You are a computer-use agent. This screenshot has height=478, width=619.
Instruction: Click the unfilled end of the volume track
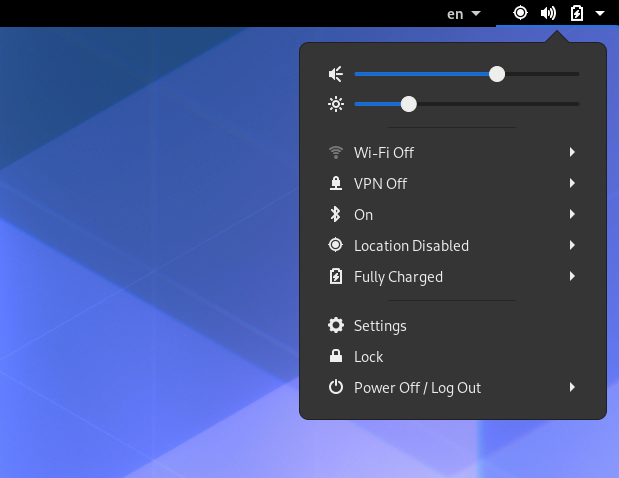pyautogui.click(x=542, y=74)
